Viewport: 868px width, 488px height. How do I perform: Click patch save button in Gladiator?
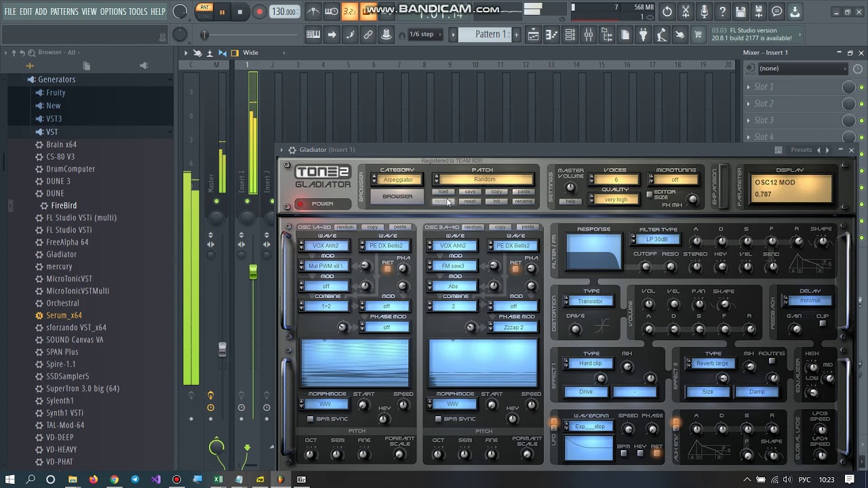(x=470, y=192)
